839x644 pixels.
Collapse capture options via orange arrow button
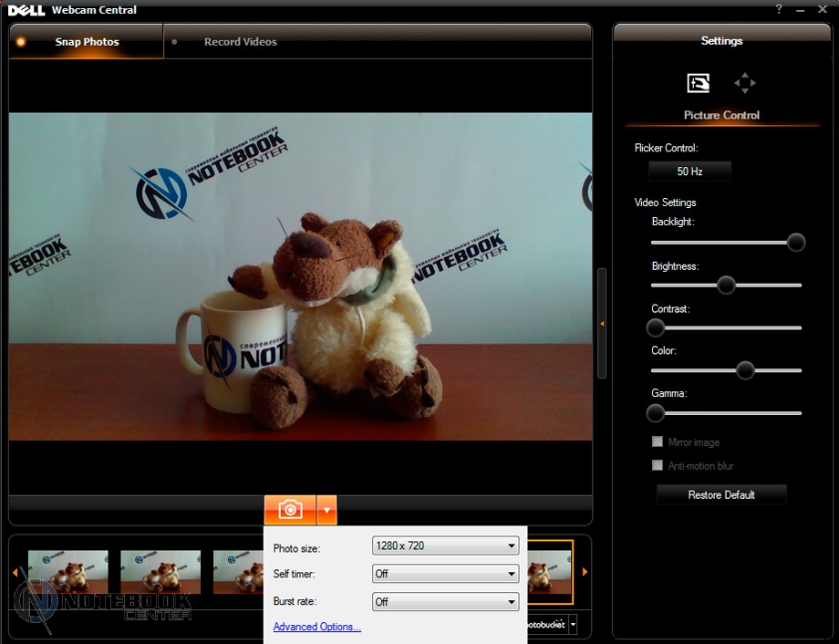coord(327,509)
